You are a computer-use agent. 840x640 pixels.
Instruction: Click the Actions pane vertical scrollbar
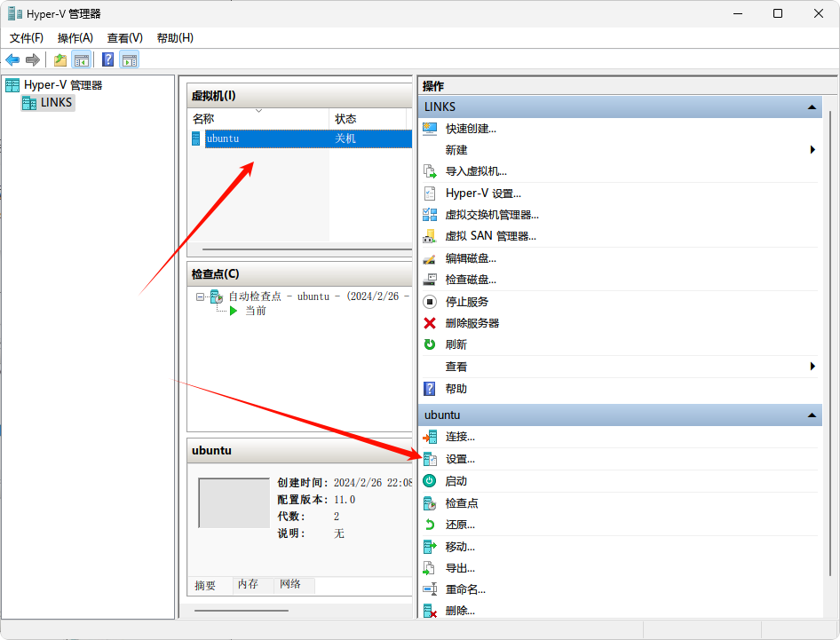pos(830,343)
